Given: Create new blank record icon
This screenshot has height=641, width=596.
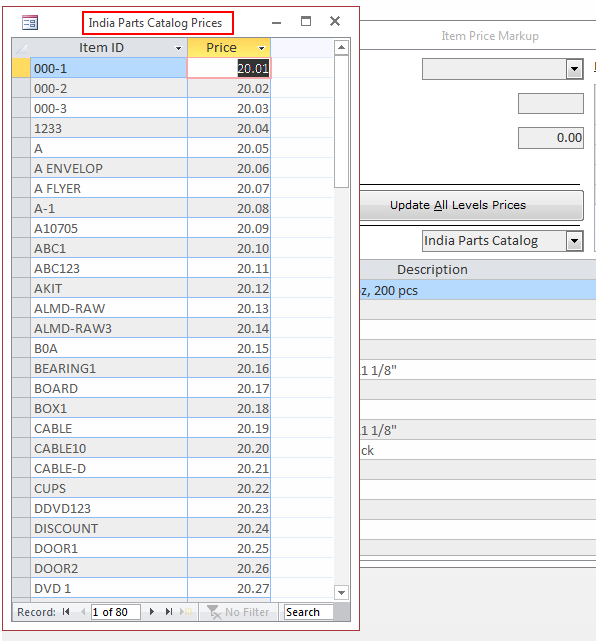Looking at the screenshot, I should [186, 612].
